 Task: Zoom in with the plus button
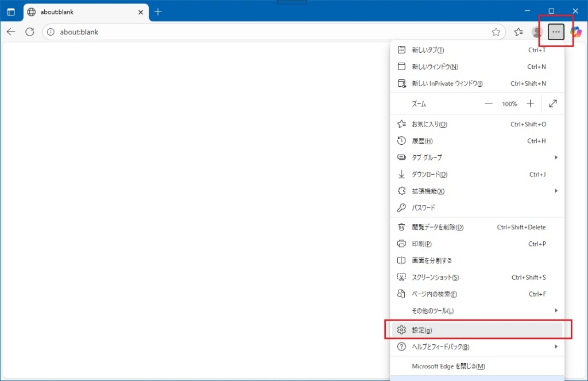530,104
